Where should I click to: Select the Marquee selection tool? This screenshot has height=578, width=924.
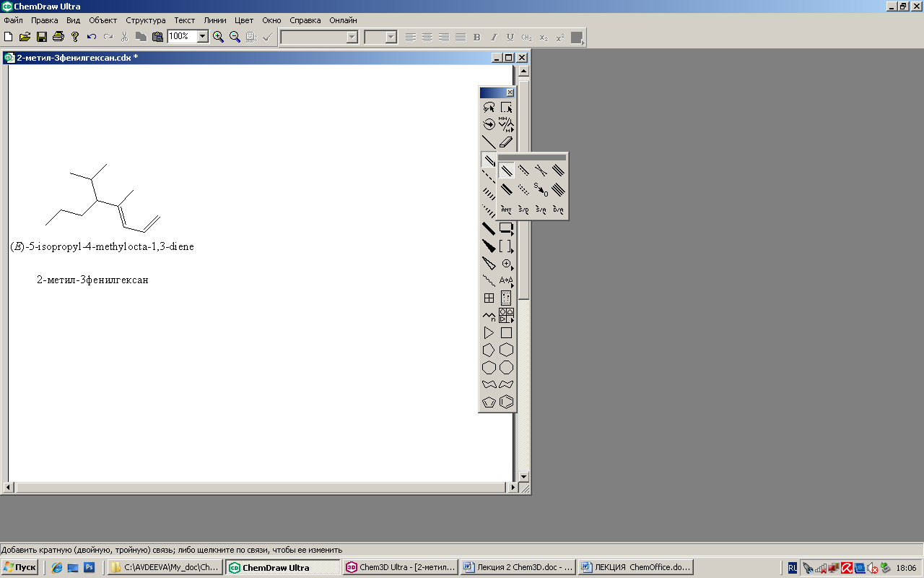pyautogui.click(x=506, y=107)
